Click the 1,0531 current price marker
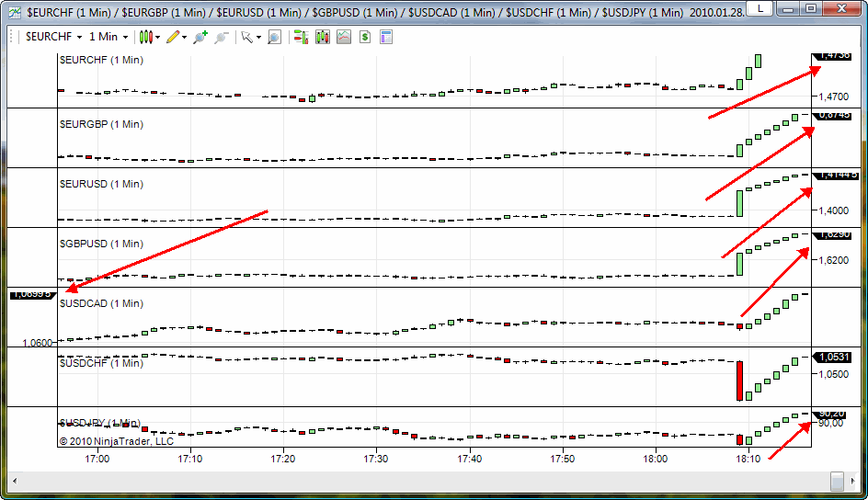 tap(832, 358)
